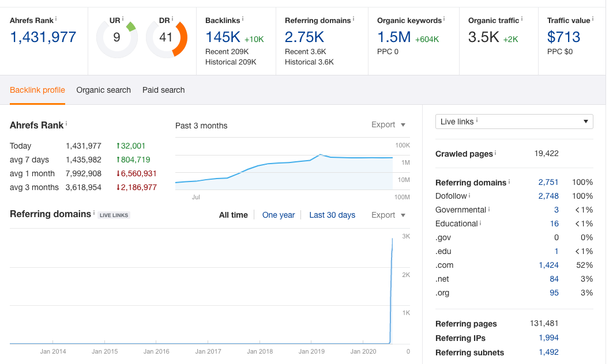Open Traffic value $713

pyautogui.click(x=564, y=37)
